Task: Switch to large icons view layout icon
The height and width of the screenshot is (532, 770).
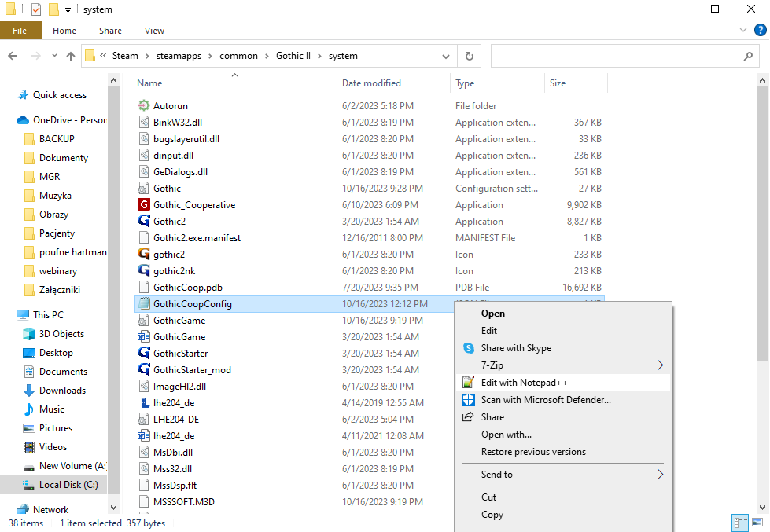Action: click(x=757, y=523)
